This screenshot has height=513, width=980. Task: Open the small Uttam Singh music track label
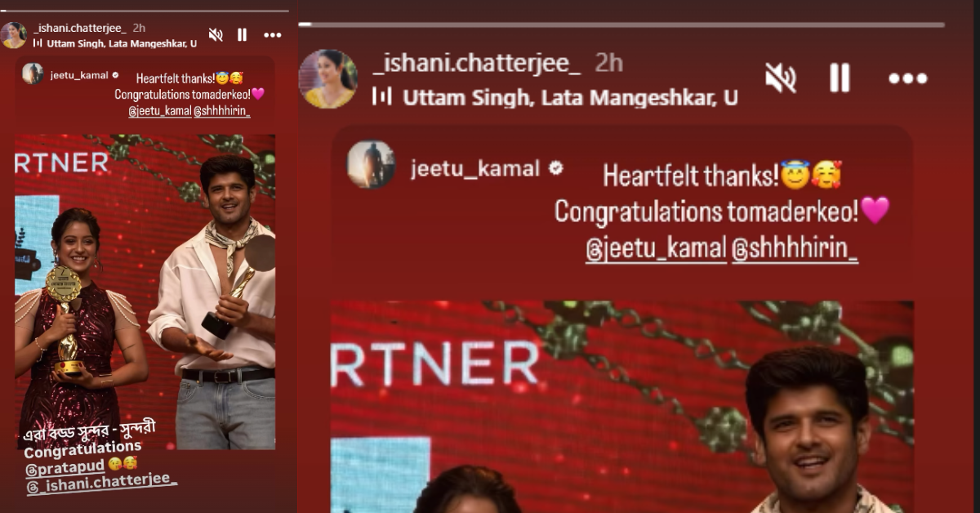[121, 42]
